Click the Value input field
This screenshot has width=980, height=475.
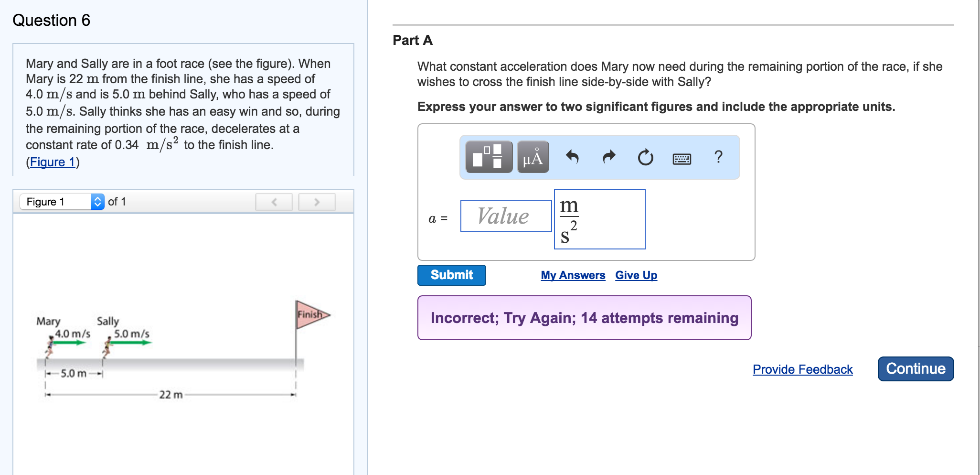(x=506, y=216)
